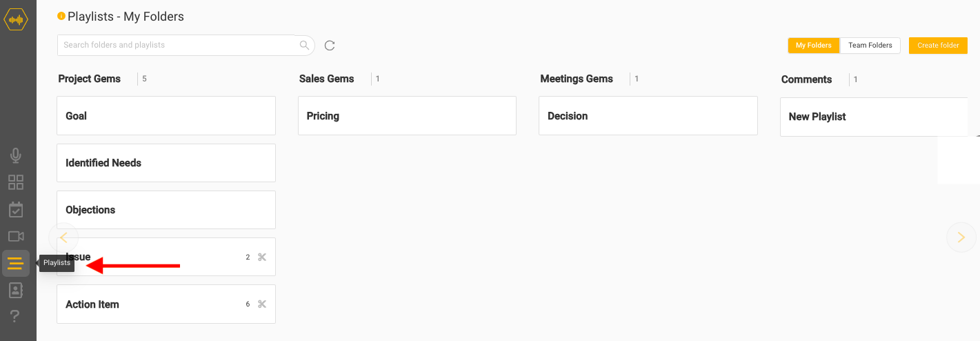Open the Decision playlist card
This screenshot has width=980, height=341.
coord(648,116)
